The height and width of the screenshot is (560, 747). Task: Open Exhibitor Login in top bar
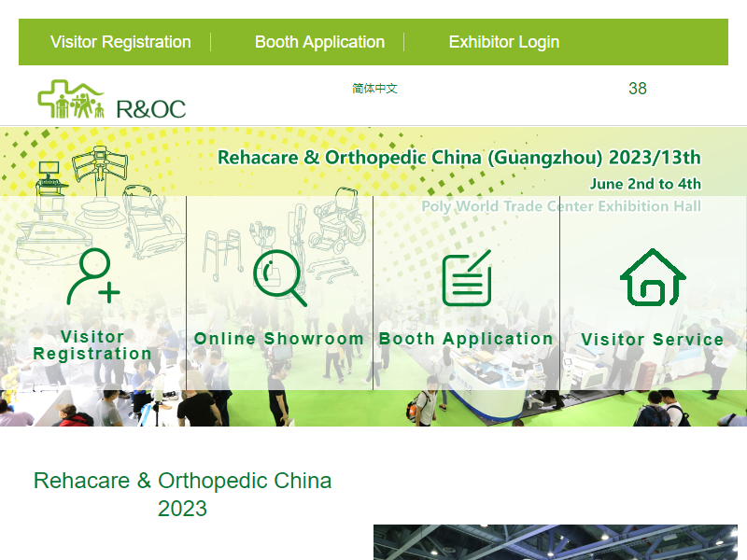click(x=504, y=42)
